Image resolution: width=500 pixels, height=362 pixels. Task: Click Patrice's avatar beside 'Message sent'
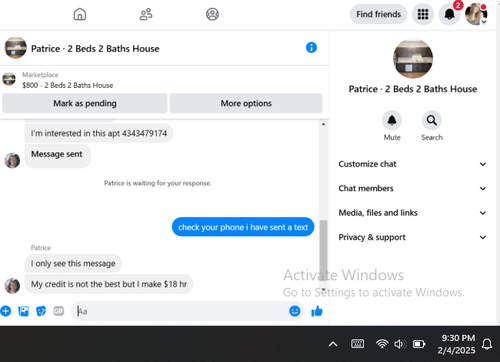12,161
